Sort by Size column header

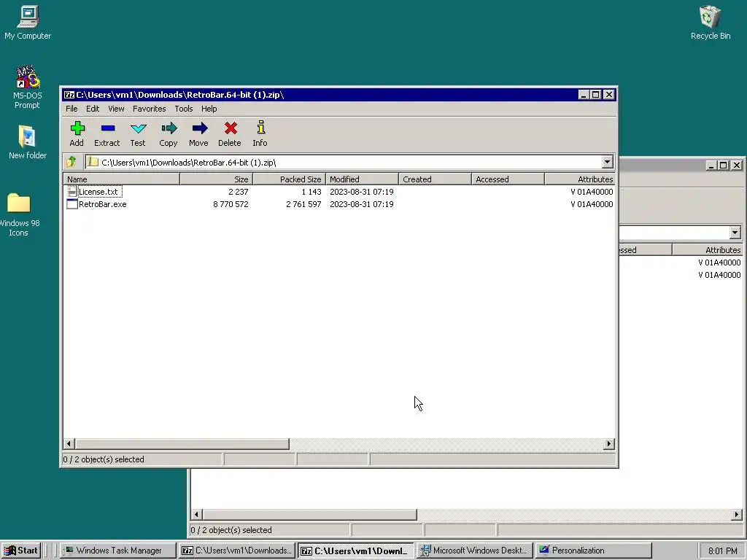pos(216,179)
